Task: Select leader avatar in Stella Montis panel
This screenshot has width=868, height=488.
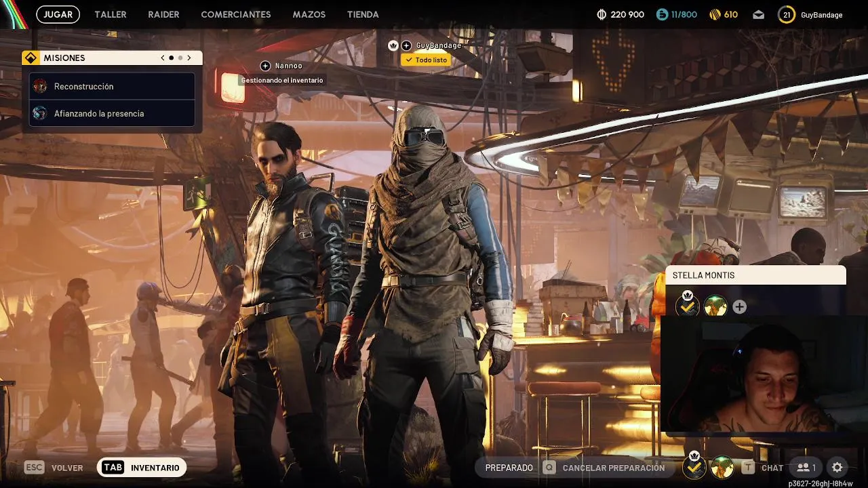Action: pos(688,306)
